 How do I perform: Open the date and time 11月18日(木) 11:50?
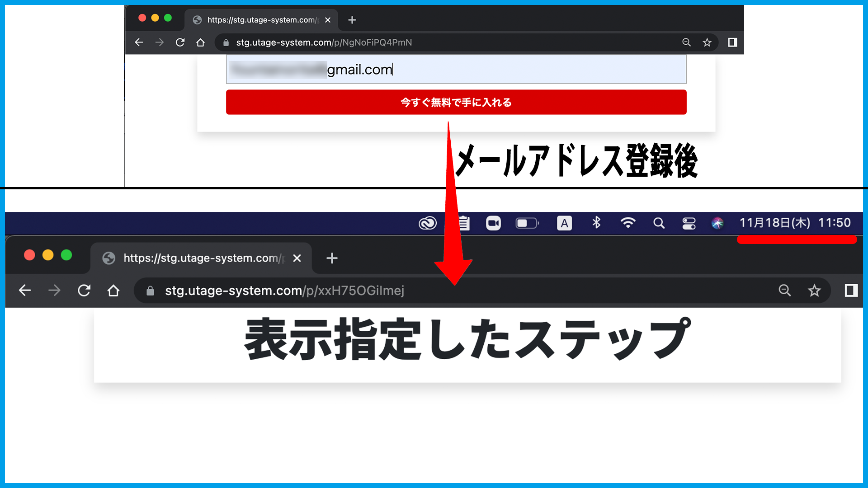pos(795,223)
